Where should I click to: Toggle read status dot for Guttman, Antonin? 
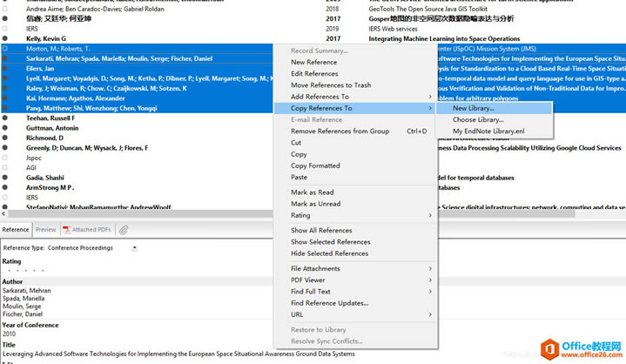5,128
